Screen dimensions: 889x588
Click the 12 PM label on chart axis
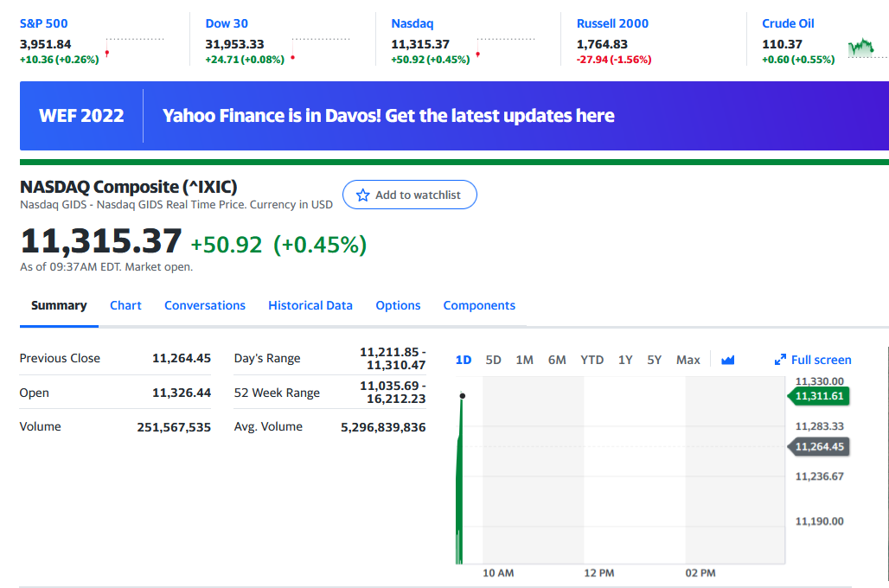point(599,573)
